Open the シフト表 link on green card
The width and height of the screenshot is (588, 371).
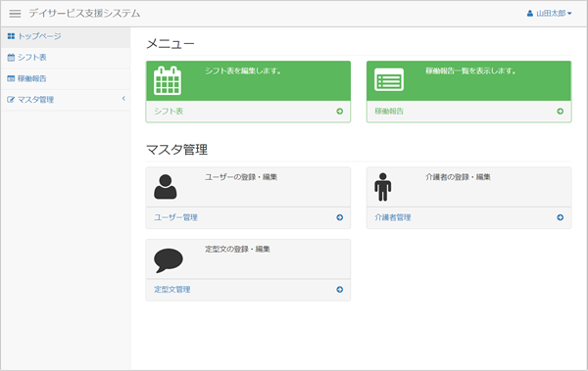coord(169,112)
